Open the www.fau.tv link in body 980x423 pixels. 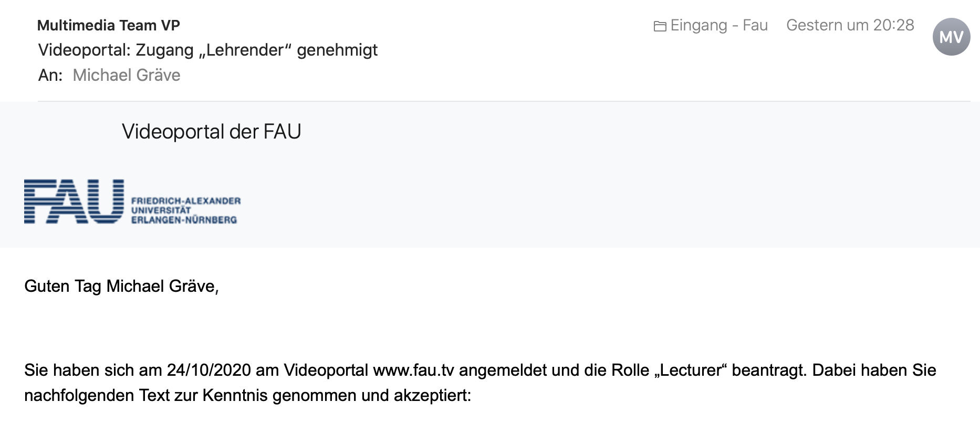(413, 370)
